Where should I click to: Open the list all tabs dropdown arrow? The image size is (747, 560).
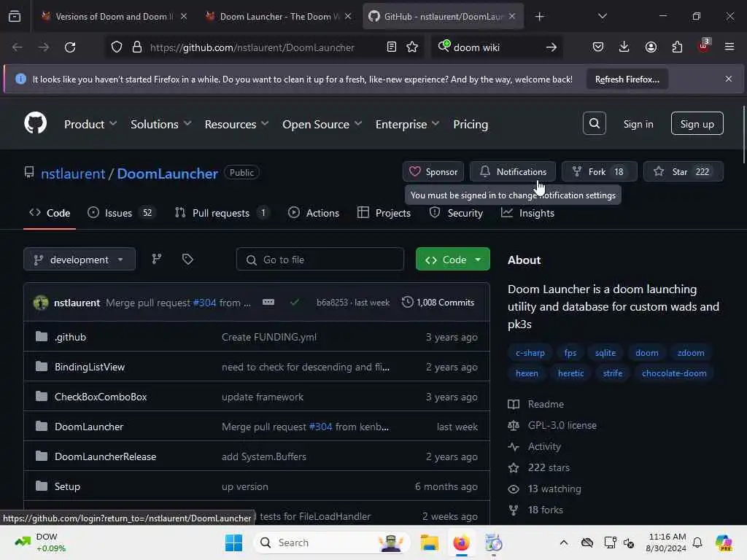[602, 17]
